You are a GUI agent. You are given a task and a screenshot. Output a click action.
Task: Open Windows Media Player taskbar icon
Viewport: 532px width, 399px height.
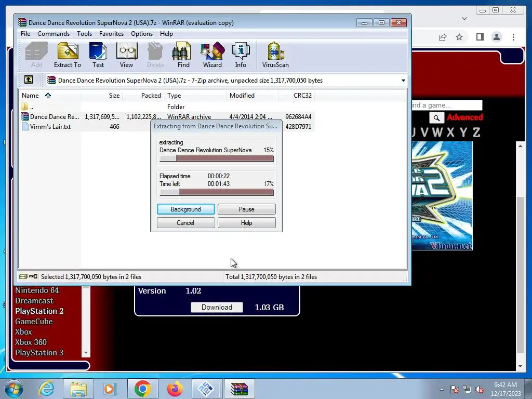(x=110, y=389)
